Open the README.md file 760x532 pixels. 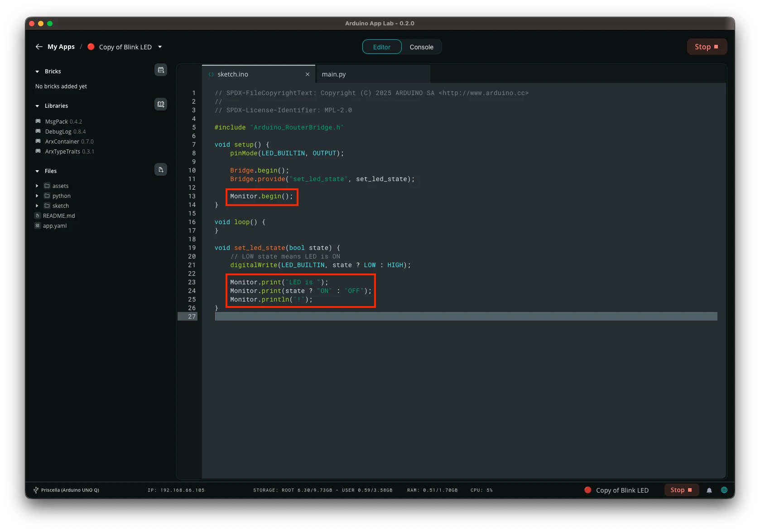(x=58, y=216)
